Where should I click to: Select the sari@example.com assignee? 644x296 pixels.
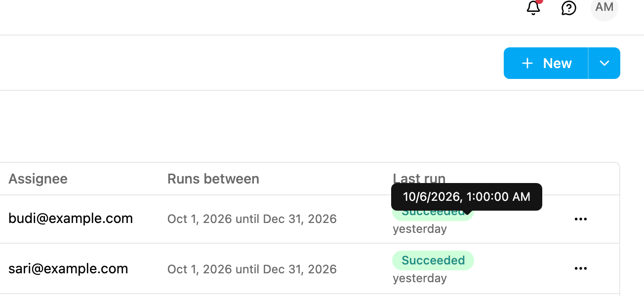coord(68,269)
